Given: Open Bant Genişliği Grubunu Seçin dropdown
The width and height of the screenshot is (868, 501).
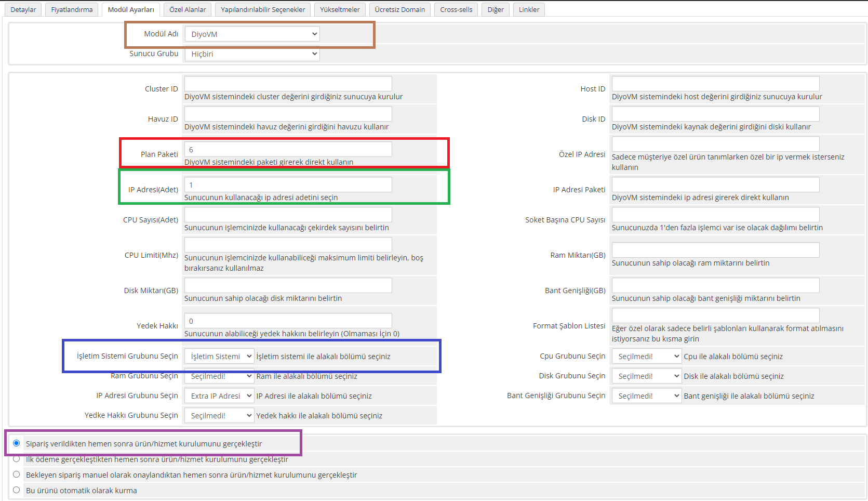Looking at the screenshot, I should [646, 395].
